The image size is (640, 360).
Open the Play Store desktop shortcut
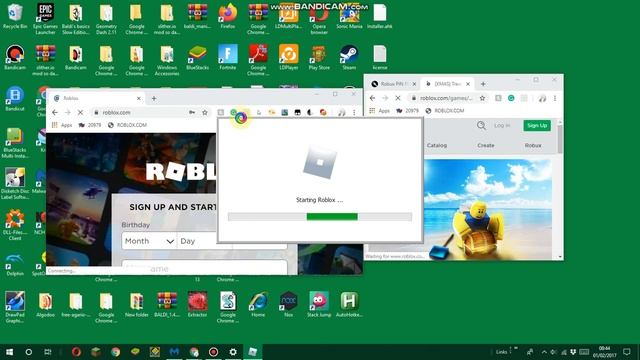pos(319,57)
